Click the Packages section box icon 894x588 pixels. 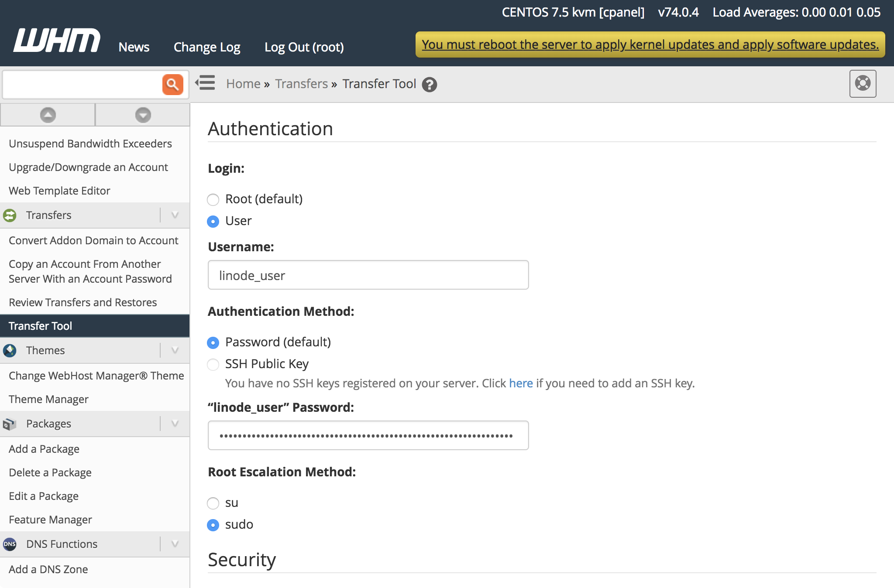[x=10, y=424]
